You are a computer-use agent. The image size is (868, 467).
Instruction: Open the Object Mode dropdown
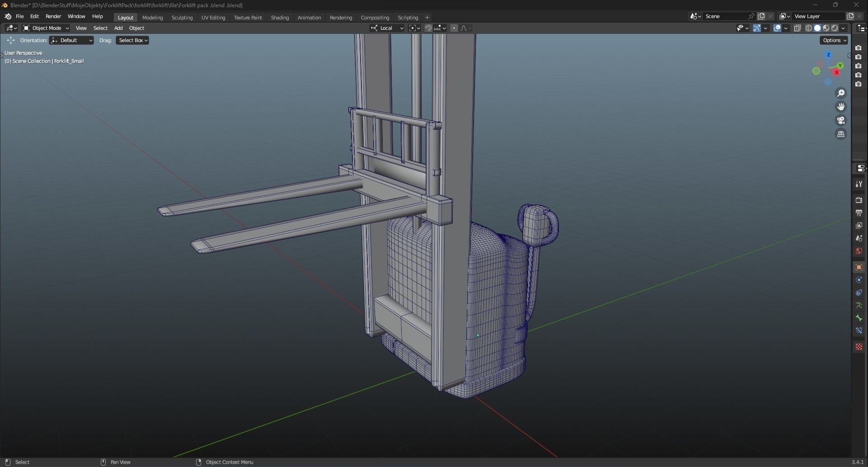coord(46,28)
